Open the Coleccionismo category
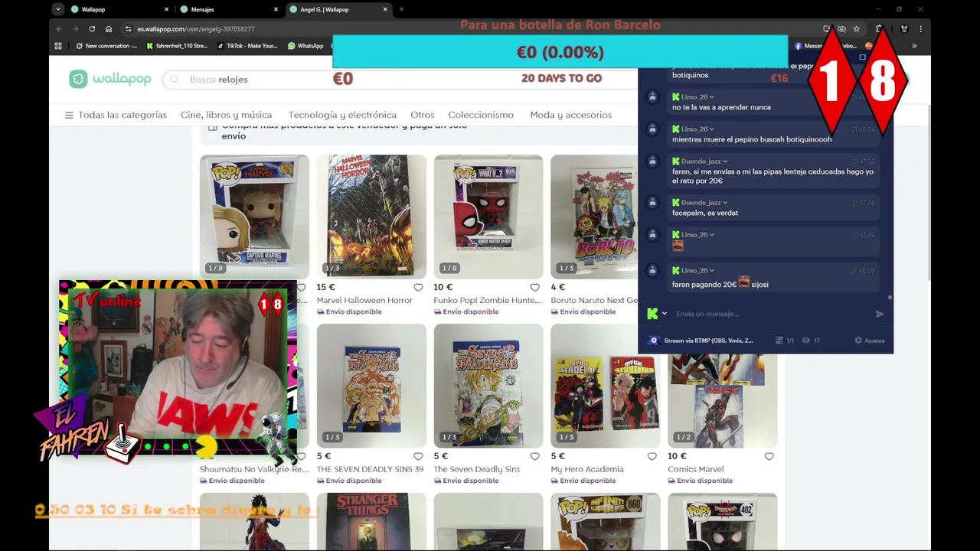The width and height of the screenshot is (980, 551). coord(481,115)
